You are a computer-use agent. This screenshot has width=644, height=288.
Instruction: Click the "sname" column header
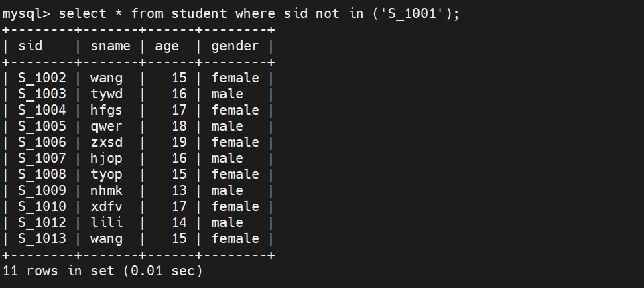111,46
